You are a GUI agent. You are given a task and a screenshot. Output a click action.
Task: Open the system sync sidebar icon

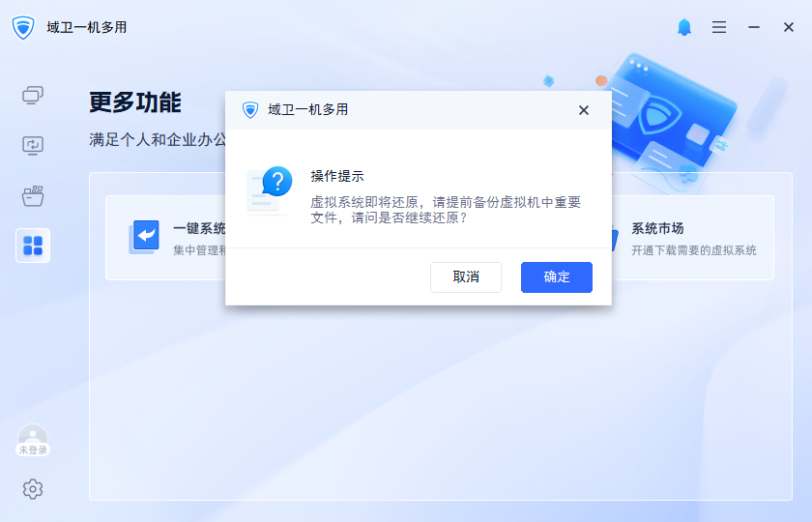tap(33, 146)
